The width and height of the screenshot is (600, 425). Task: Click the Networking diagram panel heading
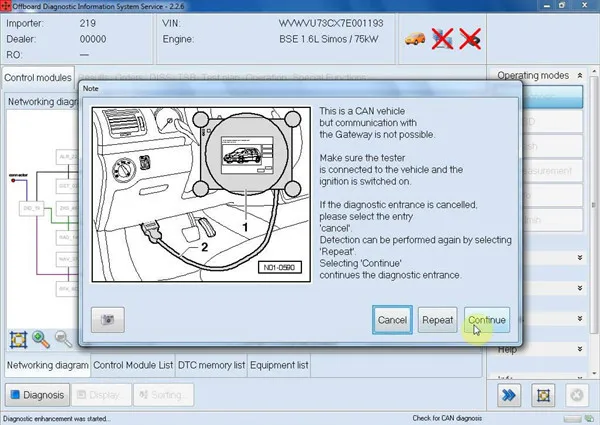click(x=42, y=102)
